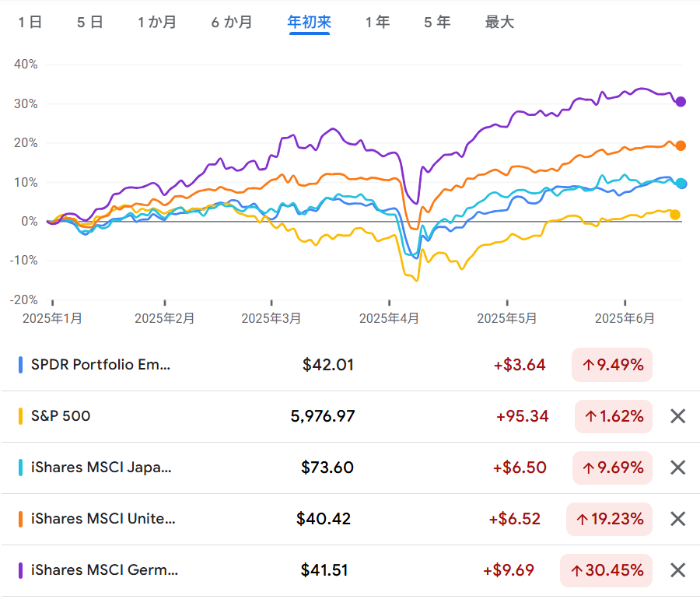Open the S&P 500 index link
Image resolution: width=700 pixels, height=599 pixels.
click(x=61, y=416)
